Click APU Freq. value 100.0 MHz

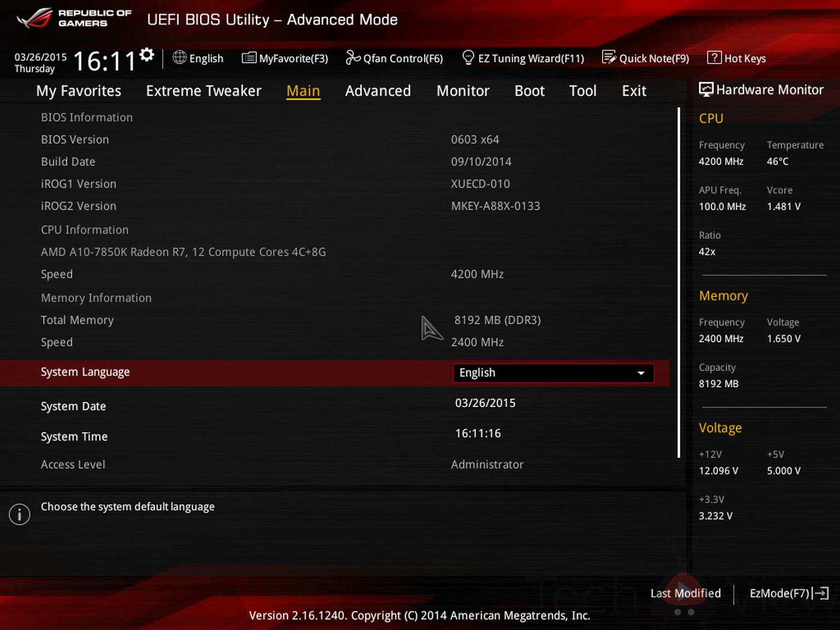[722, 206]
